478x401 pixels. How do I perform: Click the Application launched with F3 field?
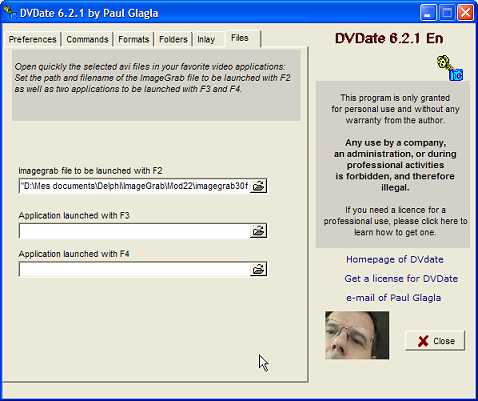point(135,231)
